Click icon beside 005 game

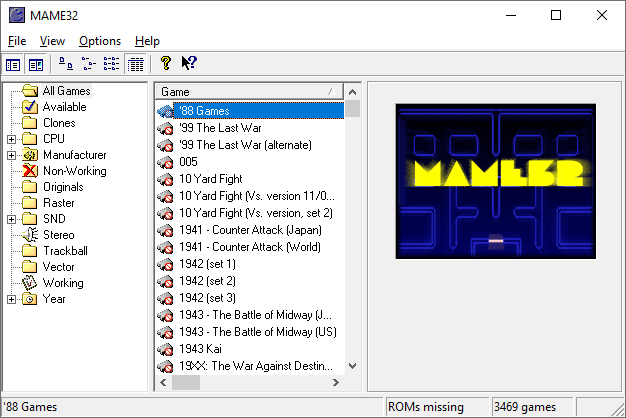(x=165, y=162)
